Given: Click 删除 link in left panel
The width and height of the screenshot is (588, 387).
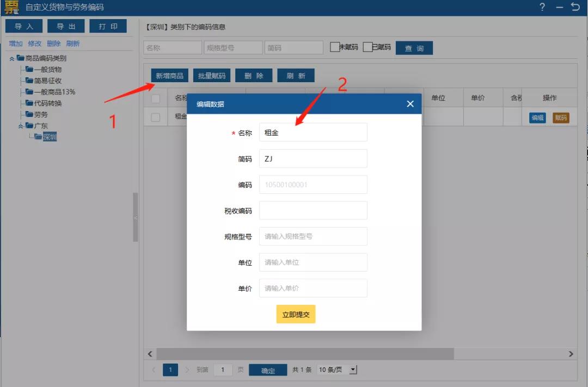Looking at the screenshot, I should pos(53,44).
